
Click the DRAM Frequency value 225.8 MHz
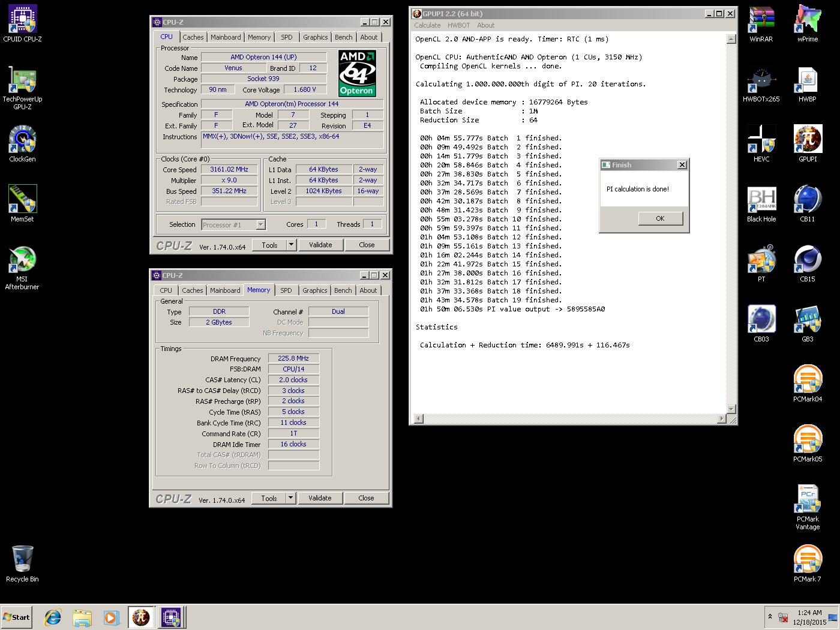(293, 358)
